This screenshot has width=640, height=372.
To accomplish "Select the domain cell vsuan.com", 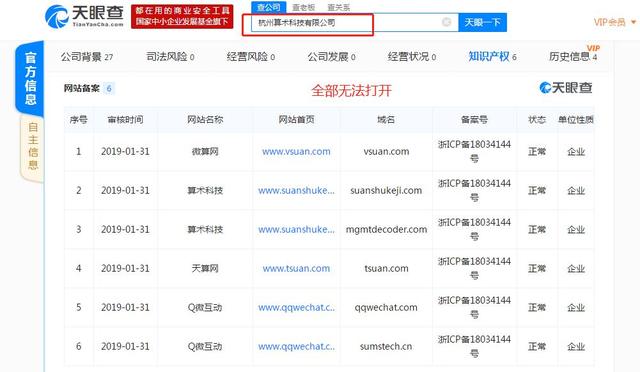I will pos(386,151).
